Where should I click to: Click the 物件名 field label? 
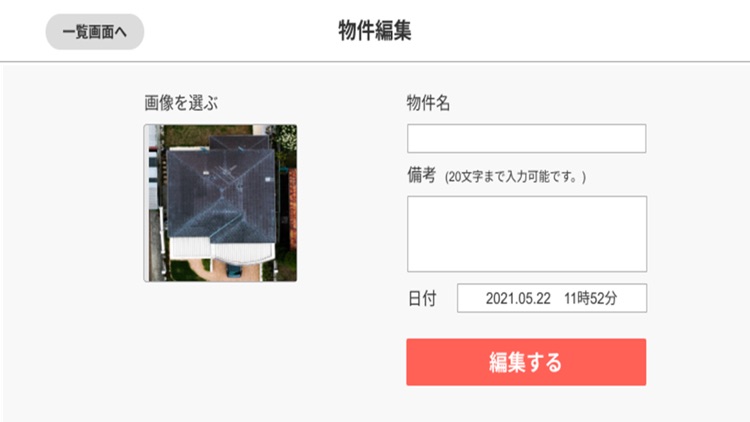(x=428, y=103)
